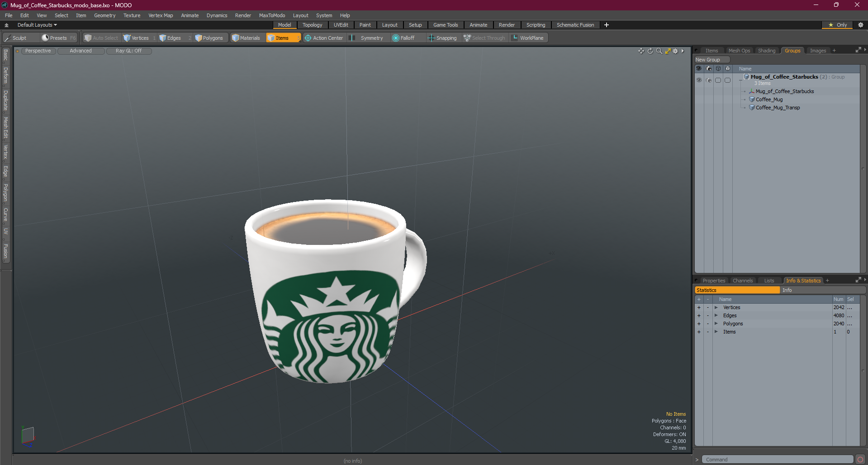Click the render camera column header
Screen dimensions: 868x465
pyautogui.click(x=709, y=69)
